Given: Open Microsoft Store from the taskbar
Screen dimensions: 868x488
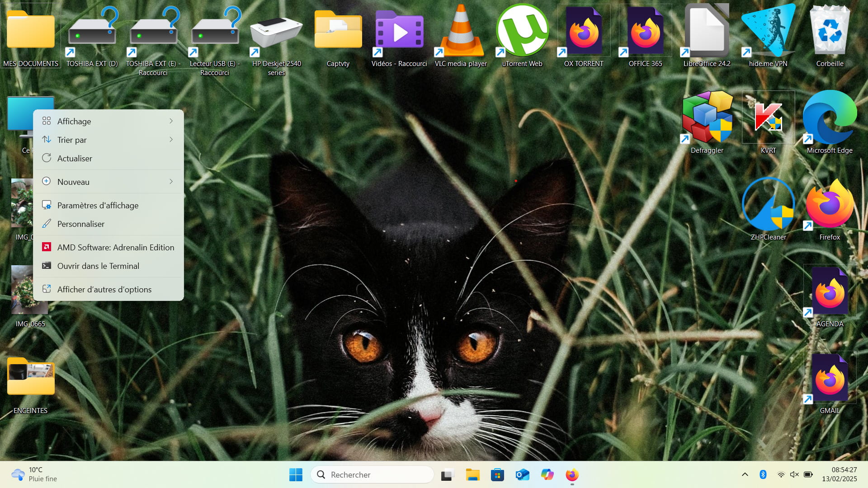Looking at the screenshot, I should pos(497,474).
